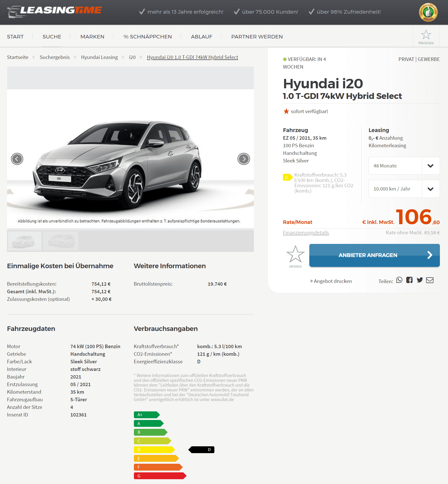
Task: Select first car thumbnail
Action: [x=25, y=241]
